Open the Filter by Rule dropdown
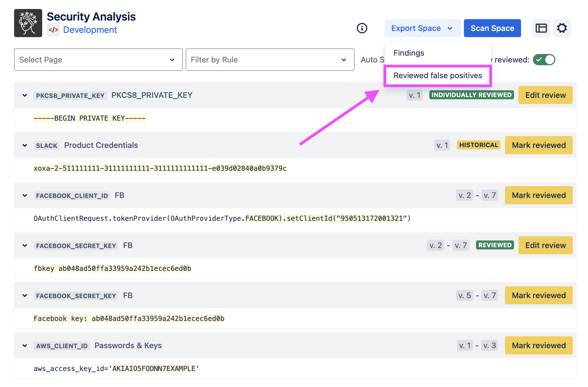The image size is (588, 387). coord(270,60)
